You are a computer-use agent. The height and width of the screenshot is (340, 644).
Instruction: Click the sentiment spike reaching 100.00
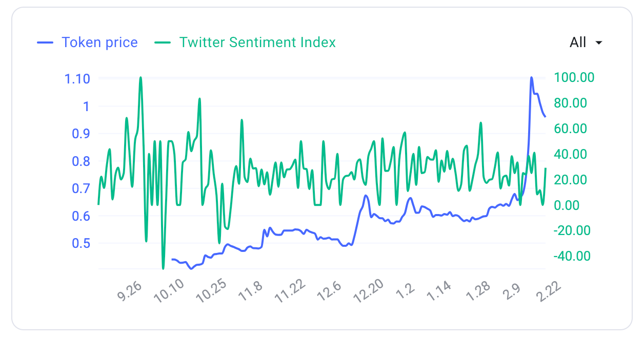(x=139, y=78)
